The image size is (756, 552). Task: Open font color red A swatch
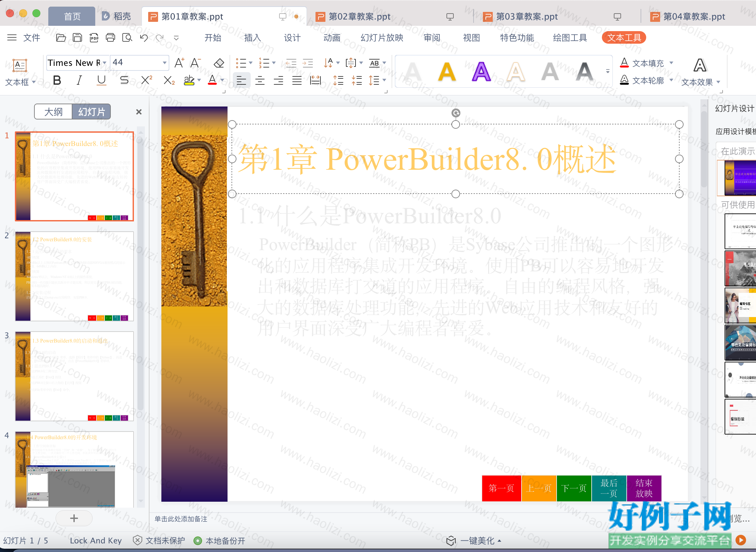coord(212,80)
